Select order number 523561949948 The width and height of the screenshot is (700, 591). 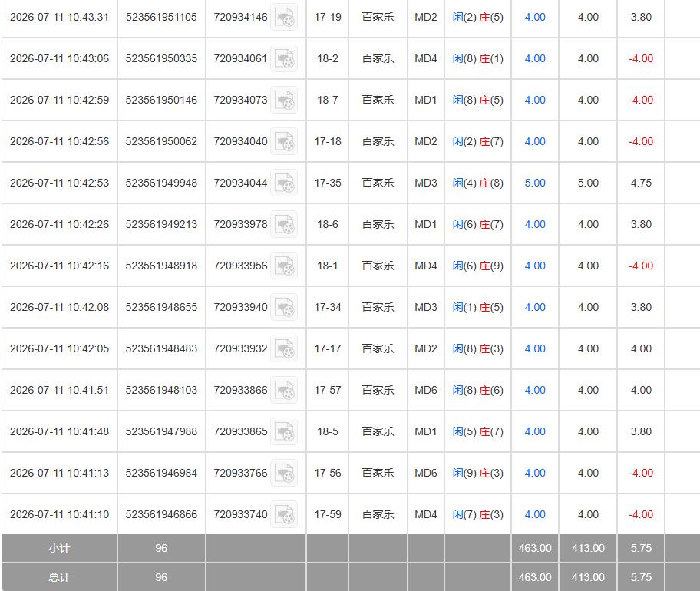pos(161,183)
